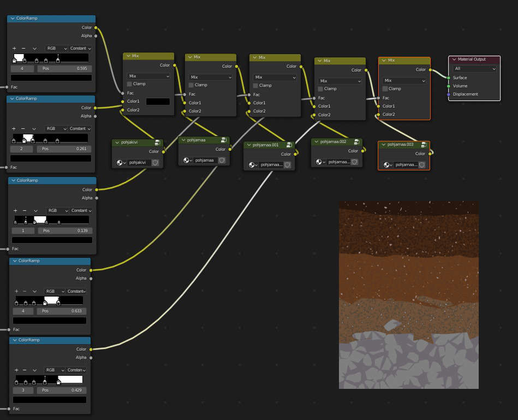518x420 pixels.
Task: Open the All target dropdown in Material Output
Action: pyautogui.click(x=474, y=69)
